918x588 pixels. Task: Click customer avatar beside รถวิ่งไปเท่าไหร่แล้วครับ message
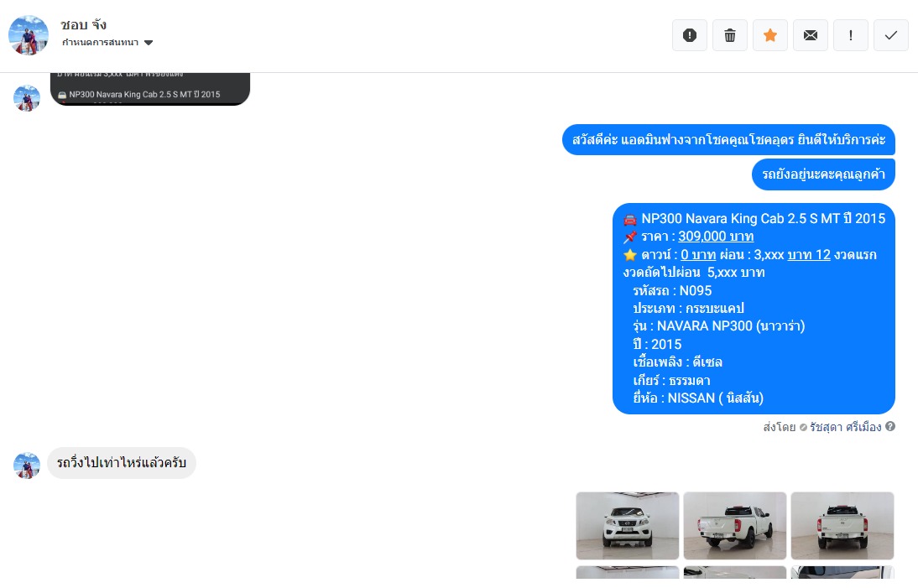point(27,466)
